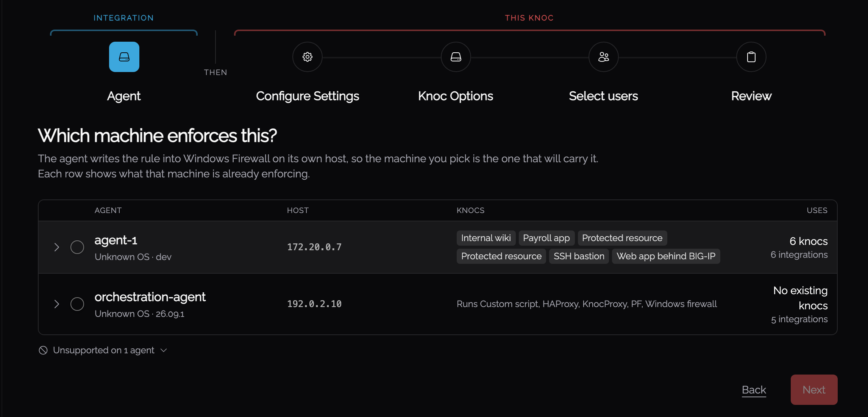
Task: Click the 5 integrations text
Action: coord(799,319)
